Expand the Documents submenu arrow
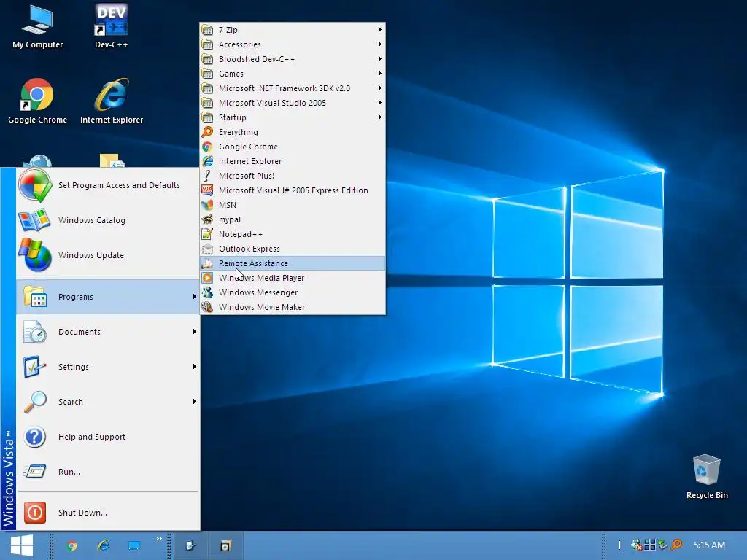 point(194,332)
